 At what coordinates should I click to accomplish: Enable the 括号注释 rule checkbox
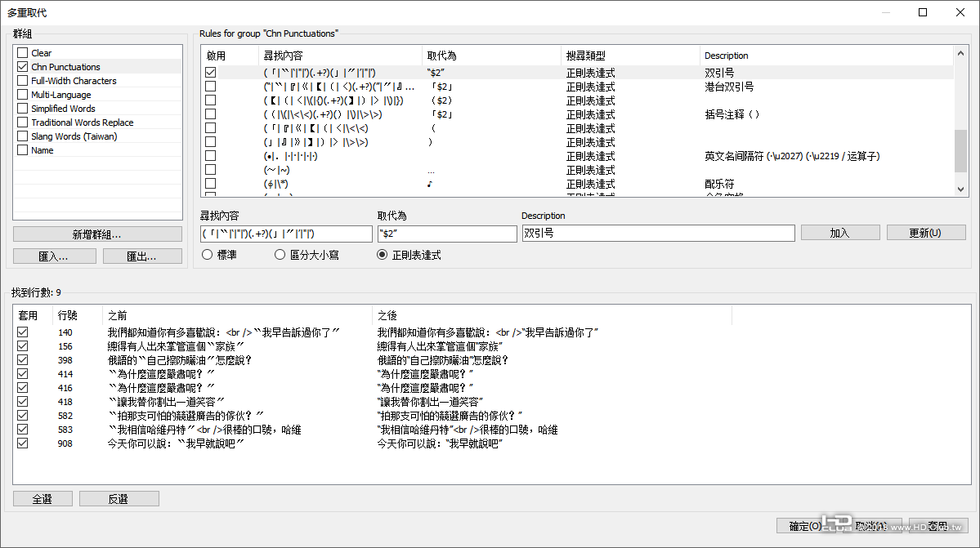pos(211,114)
